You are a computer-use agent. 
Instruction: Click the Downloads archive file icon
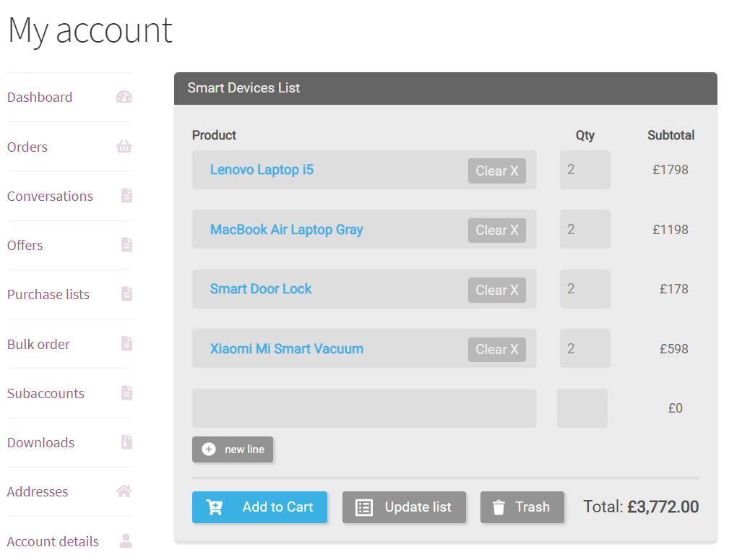coord(126,442)
